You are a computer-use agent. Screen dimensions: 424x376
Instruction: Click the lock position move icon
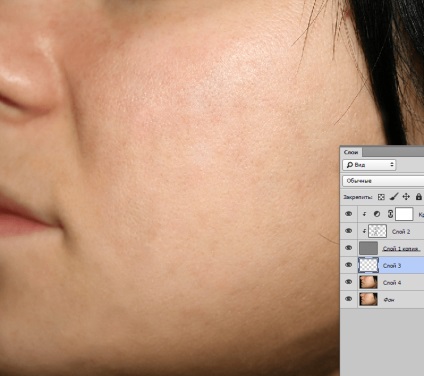[x=406, y=197]
